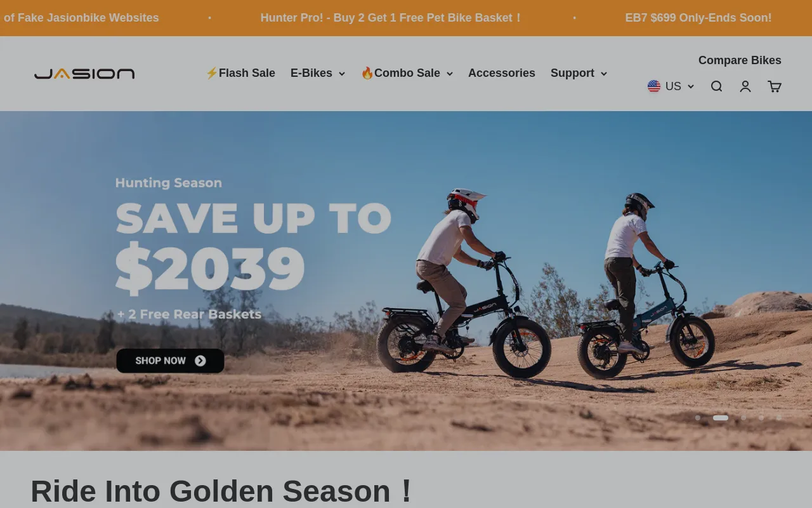This screenshot has height=508, width=812.
Task: Click the US flag icon
Action: 654,86
